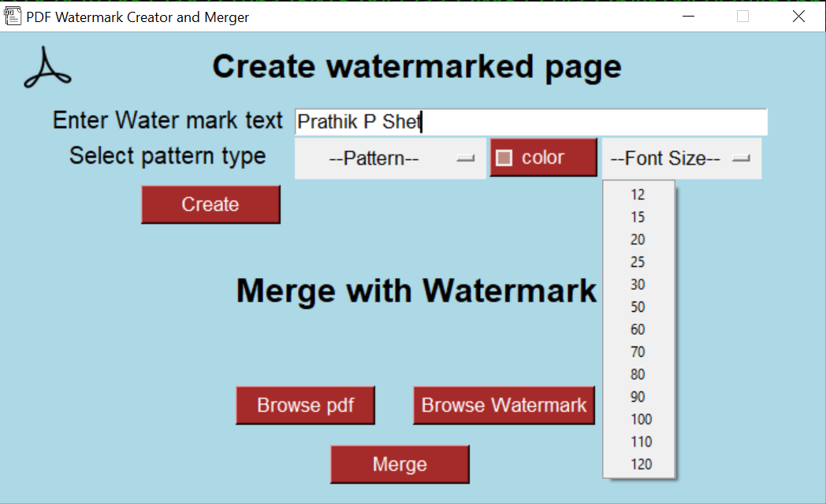Open the watermark color picker button
The image size is (826, 504).
[543, 157]
